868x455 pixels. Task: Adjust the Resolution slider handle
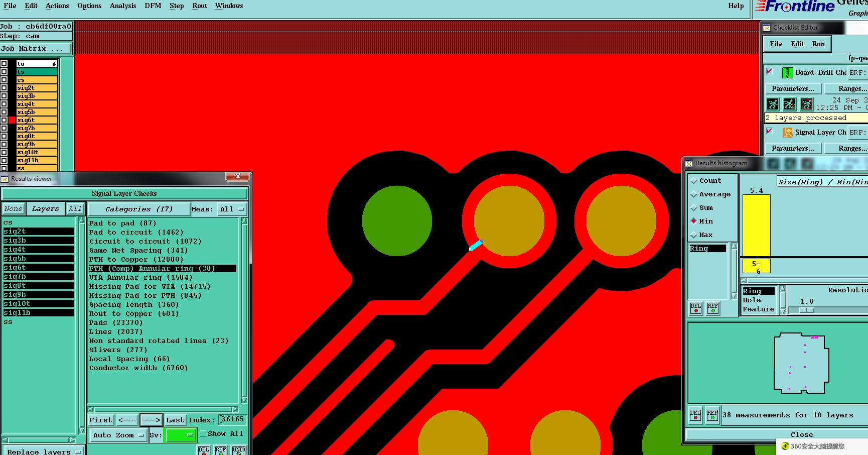pos(807,310)
